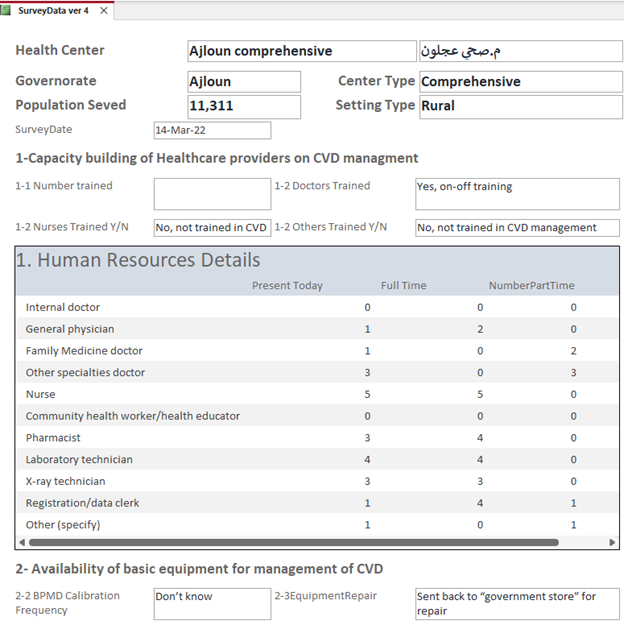This screenshot has width=624, height=621.
Task: Select the Governorate field showing Ajloun
Action: pos(243,82)
